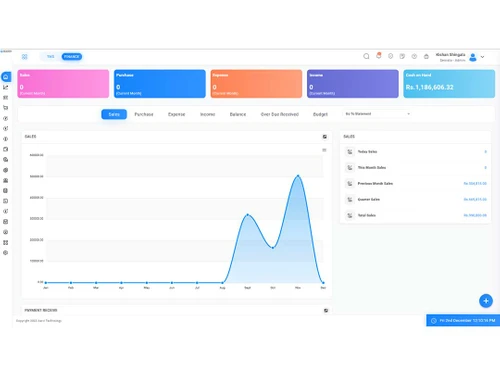Screen dimensions: 500x375
Task: Click the Total Sales row icon
Action: click(x=350, y=215)
